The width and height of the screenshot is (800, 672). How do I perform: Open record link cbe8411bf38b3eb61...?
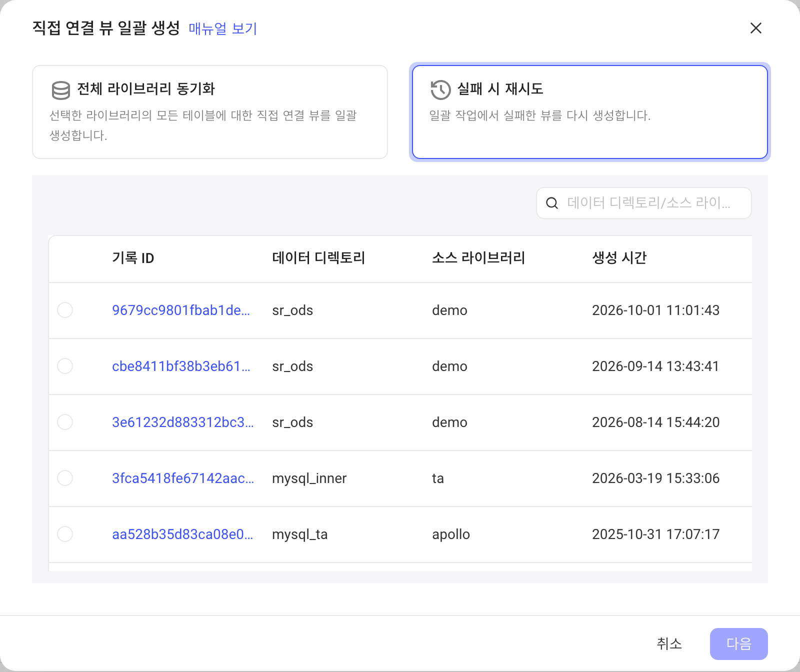[x=181, y=366]
